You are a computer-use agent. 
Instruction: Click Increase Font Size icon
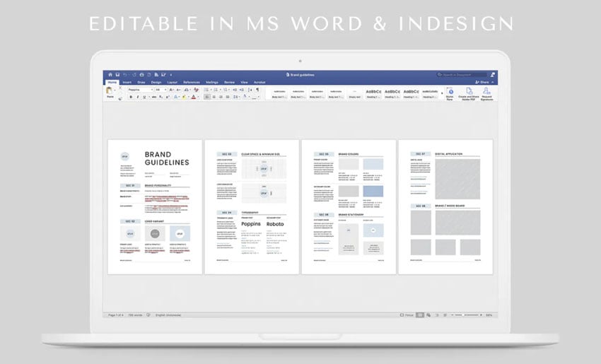click(x=171, y=90)
